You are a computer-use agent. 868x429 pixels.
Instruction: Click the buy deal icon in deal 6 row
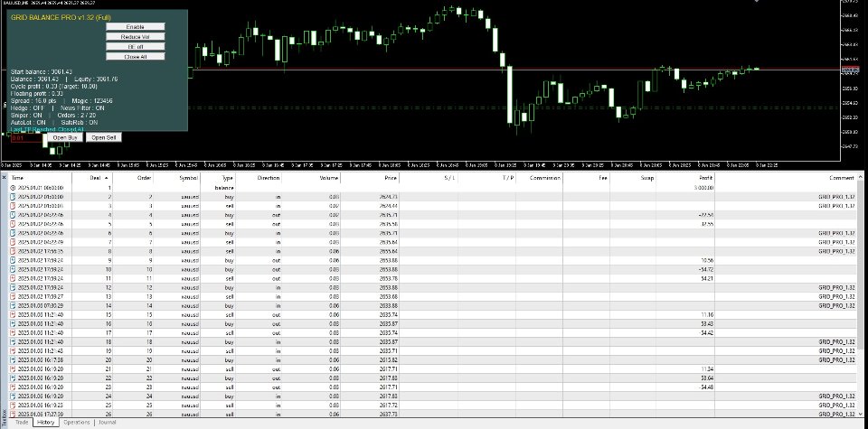point(14,233)
